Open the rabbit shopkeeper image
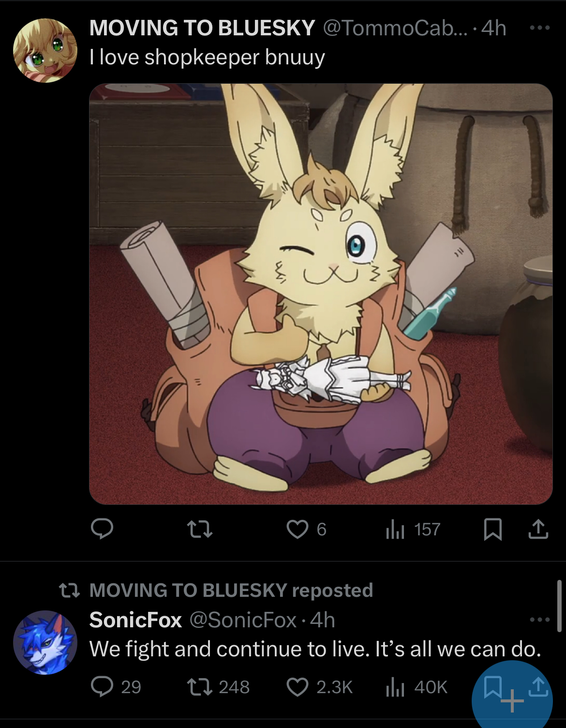This screenshot has width=566, height=728. (x=321, y=294)
